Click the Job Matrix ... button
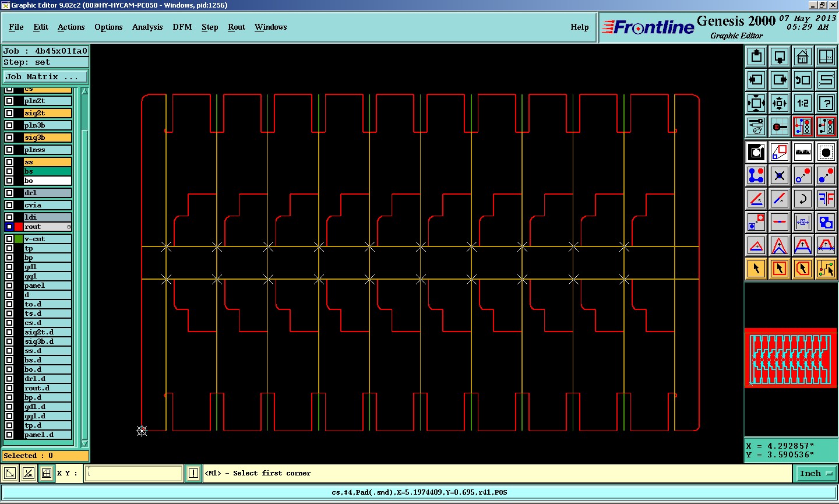Image resolution: width=839 pixels, height=504 pixels. [x=45, y=76]
